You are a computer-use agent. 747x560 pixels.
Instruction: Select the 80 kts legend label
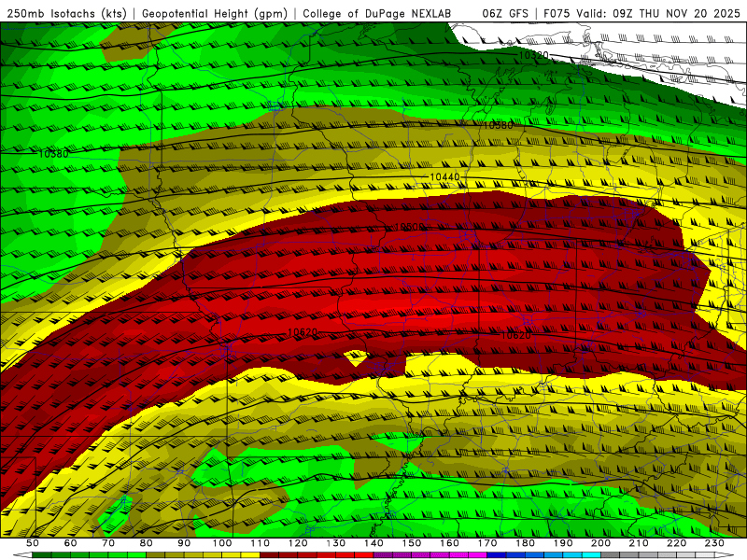click(146, 543)
